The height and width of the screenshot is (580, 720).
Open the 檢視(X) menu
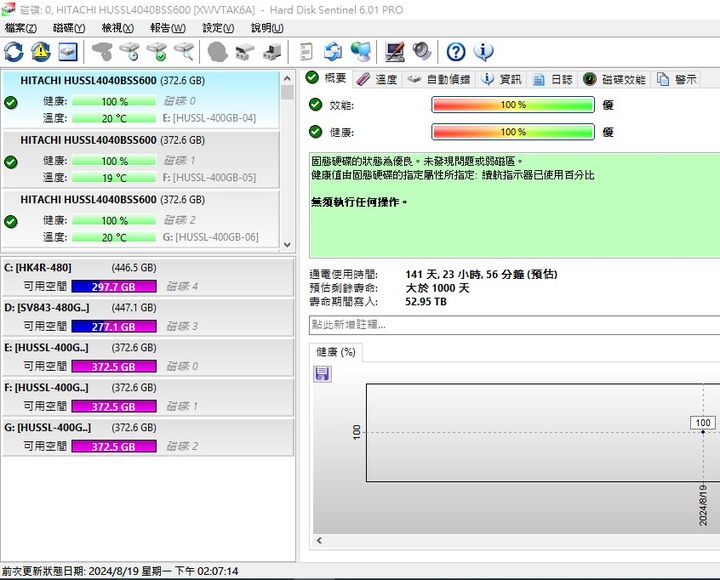point(118,28)
